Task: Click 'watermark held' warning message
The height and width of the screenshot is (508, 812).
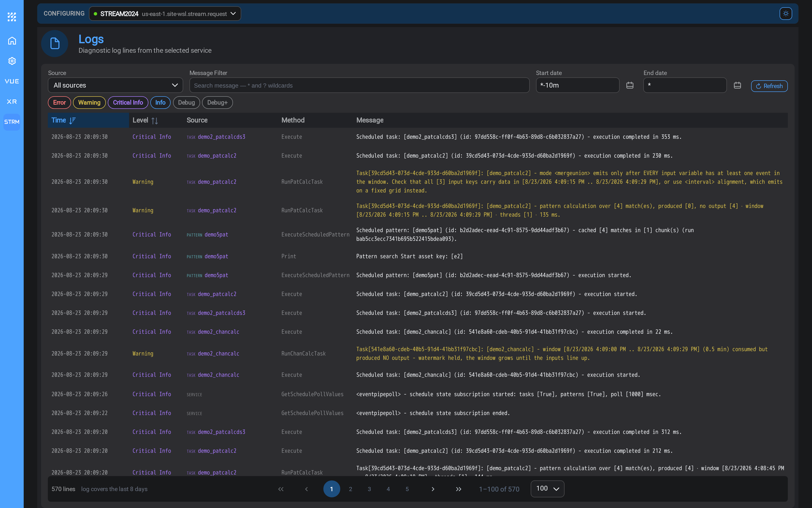Action: (562, 353)
